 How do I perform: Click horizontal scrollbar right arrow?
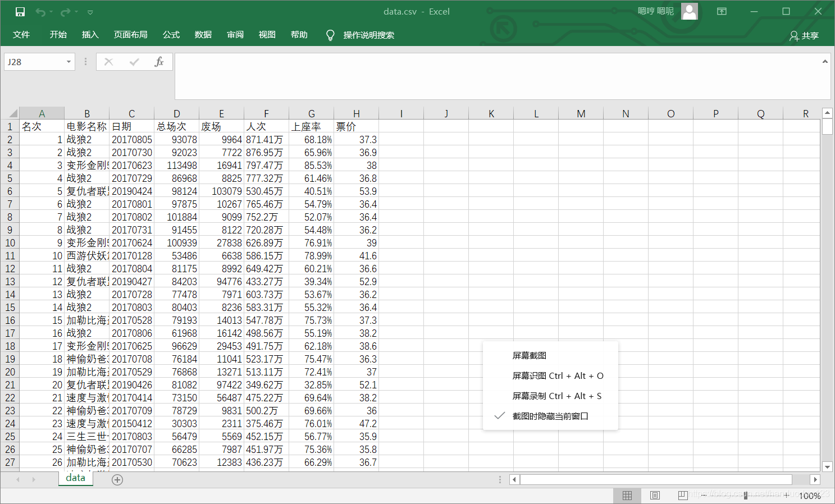point(815,480)
